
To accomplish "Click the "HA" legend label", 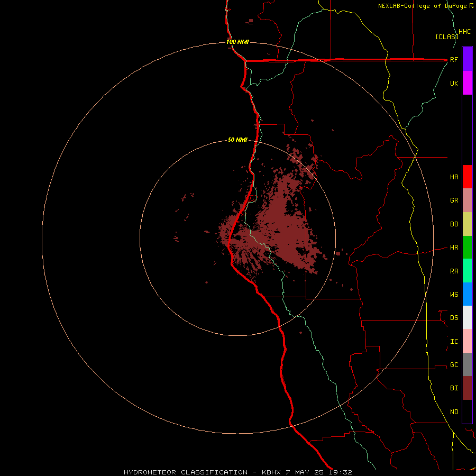I will [454, 177].
